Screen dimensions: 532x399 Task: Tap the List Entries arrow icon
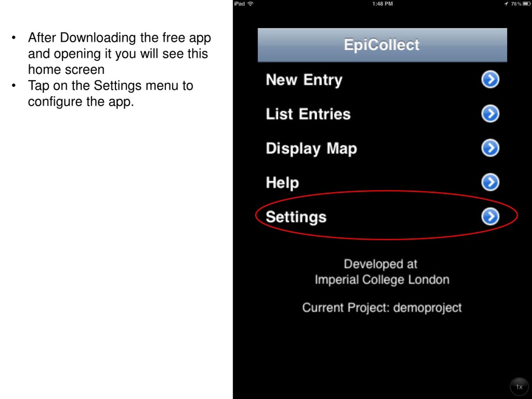coord(490,113)
